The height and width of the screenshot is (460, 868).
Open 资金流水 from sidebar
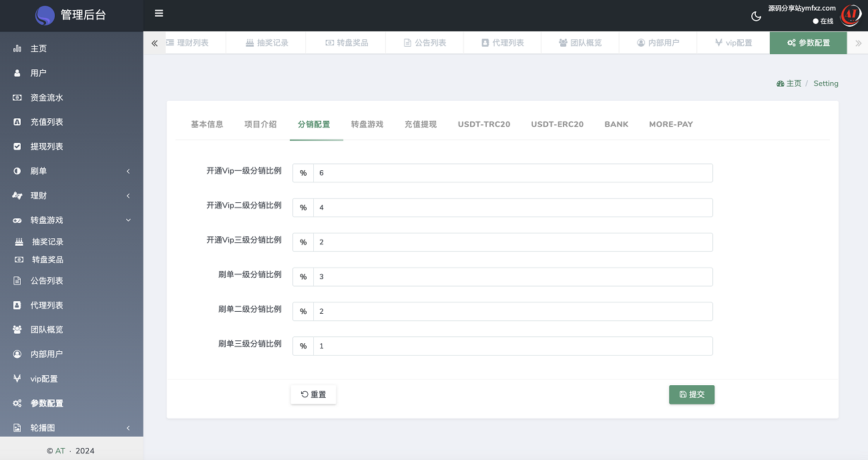tap(47, 97)
